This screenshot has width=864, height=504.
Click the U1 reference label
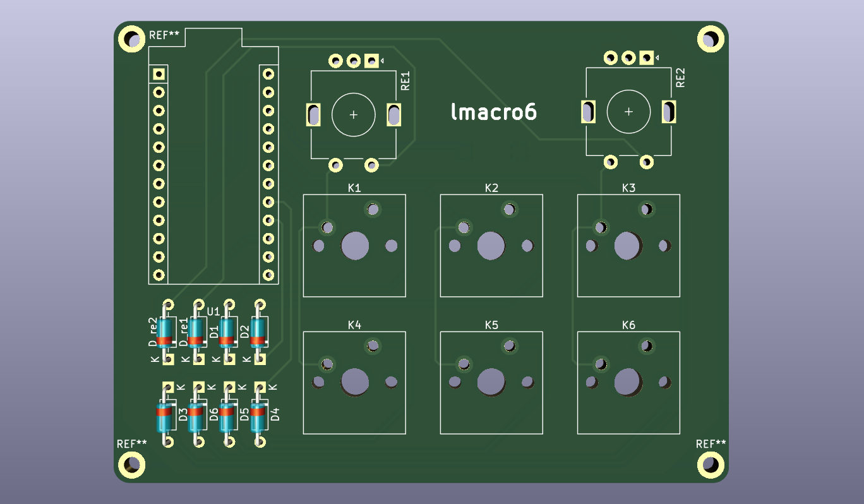tap(213, 311)
